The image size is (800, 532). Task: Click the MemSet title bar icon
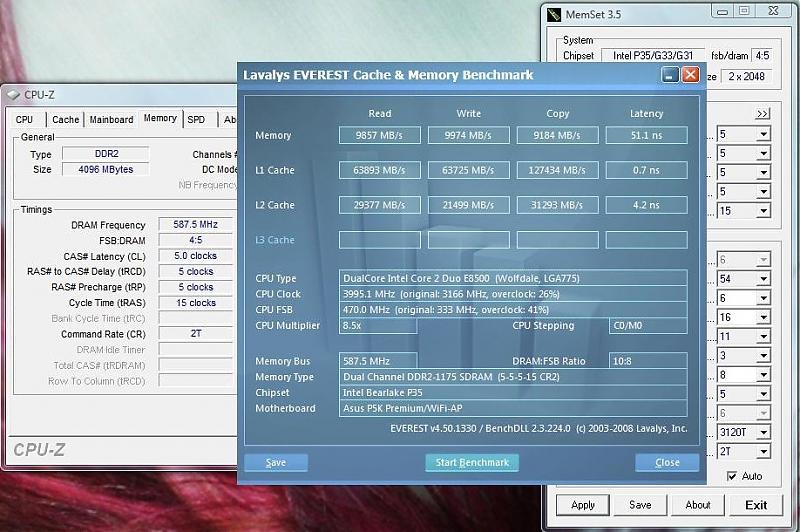[x=554, y=14]
